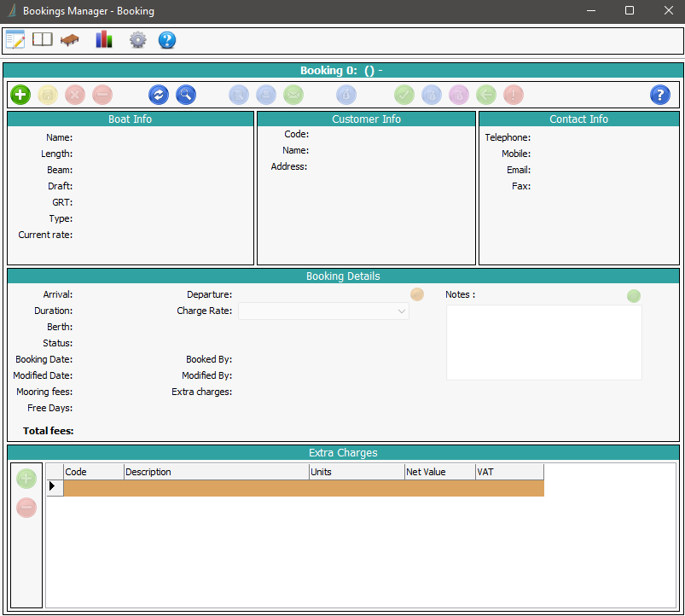Image resolution: width=685 pixels, height=616 pixels.
Task: Click the Net Value column header
Action: pyautogui.click(x=440, y=472)
